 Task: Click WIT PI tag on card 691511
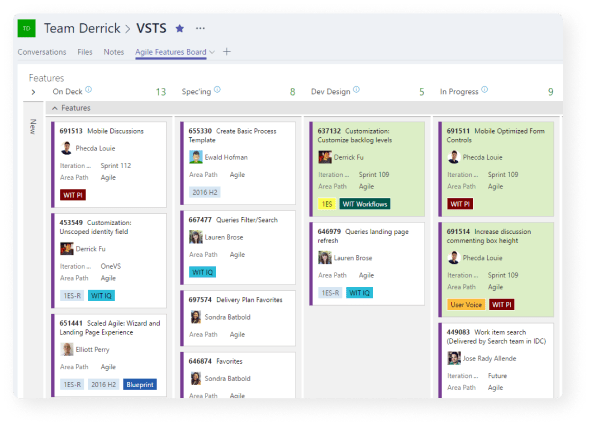[x=460, y=204]
